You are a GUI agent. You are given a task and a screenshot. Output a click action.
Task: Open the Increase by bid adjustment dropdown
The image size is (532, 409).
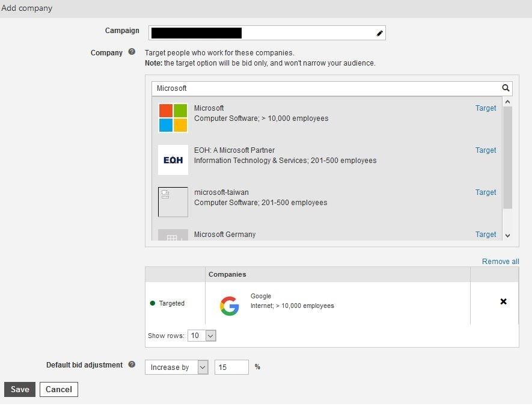(176, 367)
